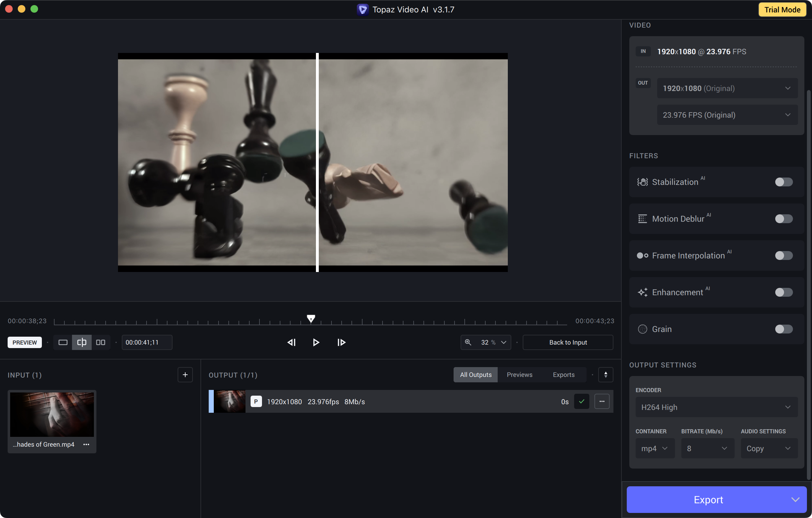Turn on Motion Deblur
Image resolution: width=812 pixels, height=518 pixels.
(783, 219)
